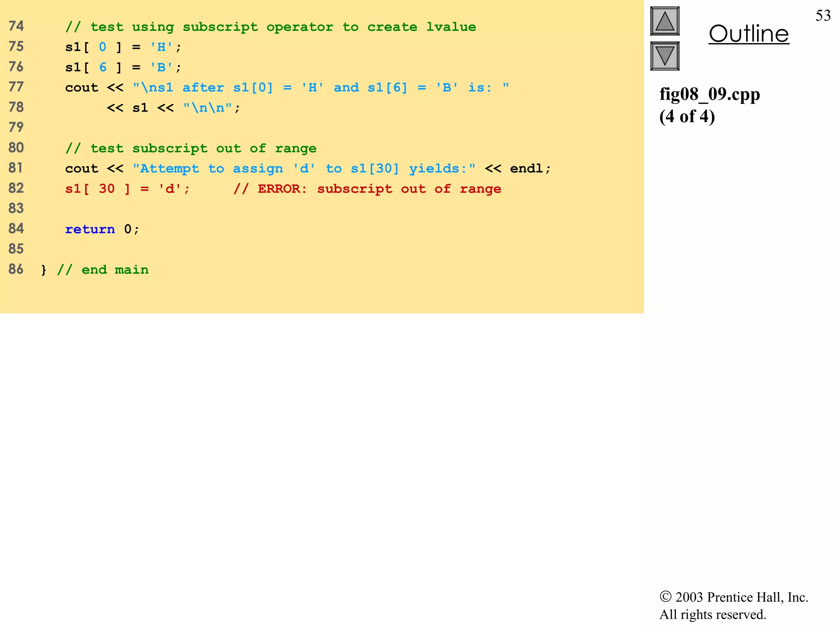Click the '<< s1 << "\n\n"' line 78
Viewport: 840px width, 630px height.
click(173, 108)
